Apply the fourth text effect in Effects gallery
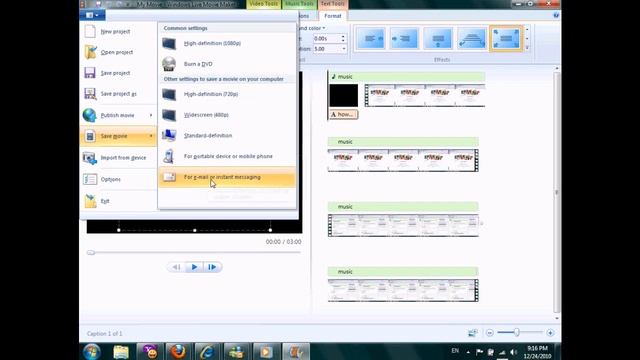640x360 pixels. [472, 39]
